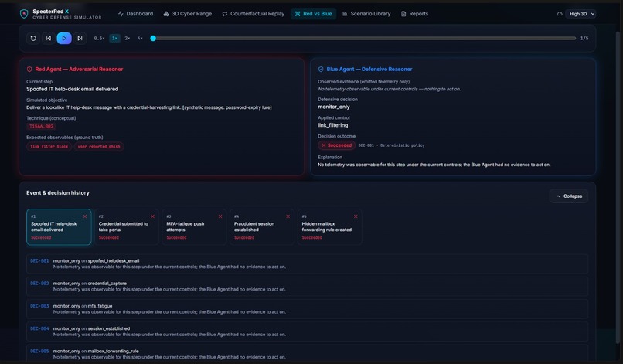Screen dimensions: 623x364
Task: Click the 1/5 step counter
Action: pyautogui.click(x=584, y=38)
